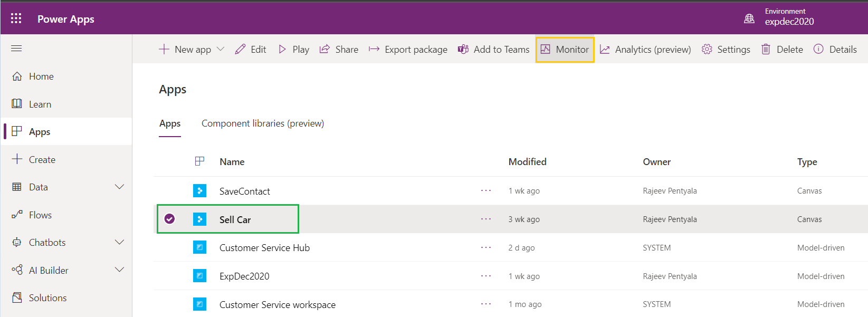Open the New app dropdown arrow

(x=221, y=49)
